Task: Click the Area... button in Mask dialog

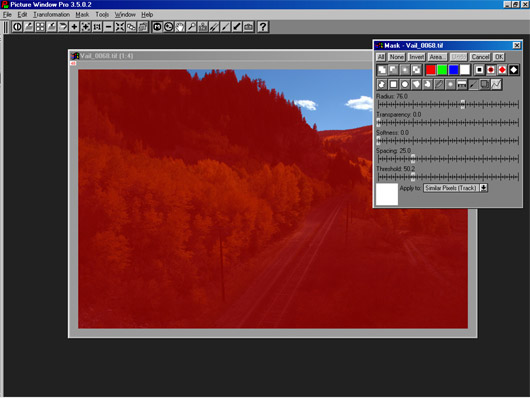Action: [437, 57]
